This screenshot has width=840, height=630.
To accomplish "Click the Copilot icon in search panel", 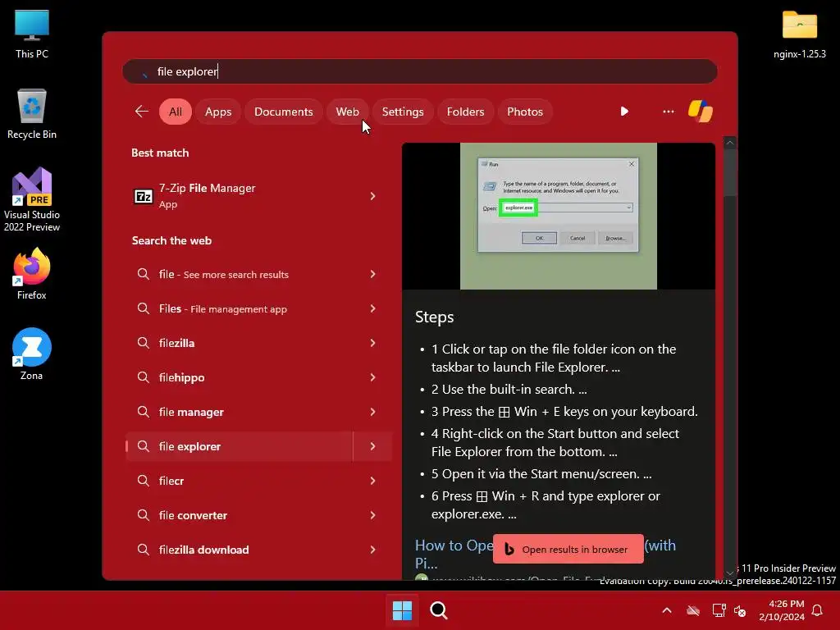I will tap(701, 112).
